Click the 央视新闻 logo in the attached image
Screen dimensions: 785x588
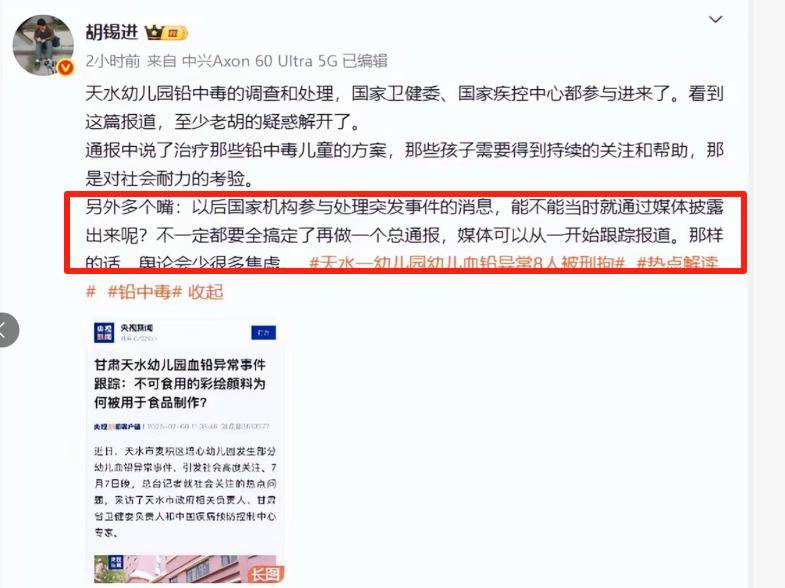[104, 332]
